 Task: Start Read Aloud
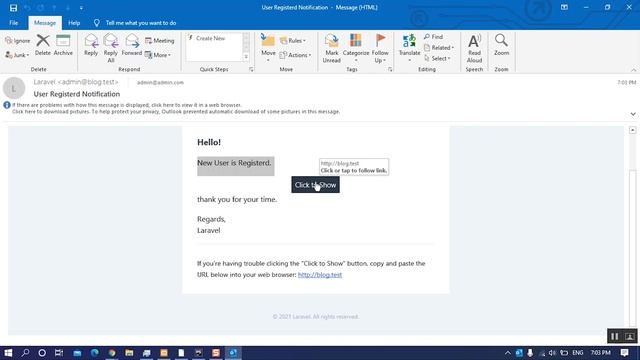tap(474, 48)
